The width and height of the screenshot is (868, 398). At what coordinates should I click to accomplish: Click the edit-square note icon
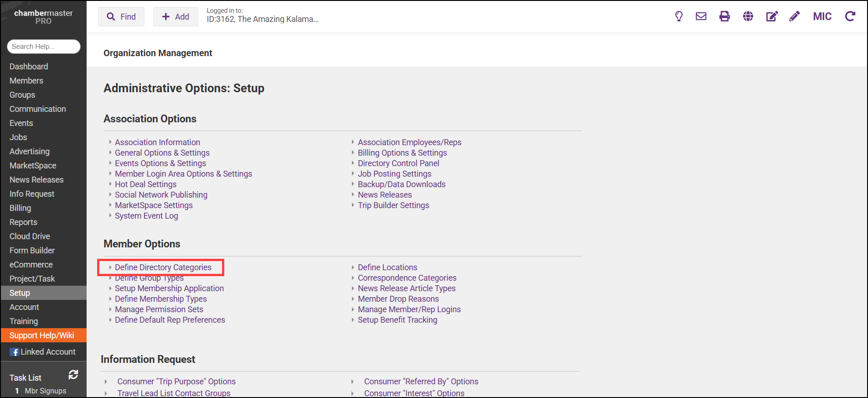coord(771,16)
